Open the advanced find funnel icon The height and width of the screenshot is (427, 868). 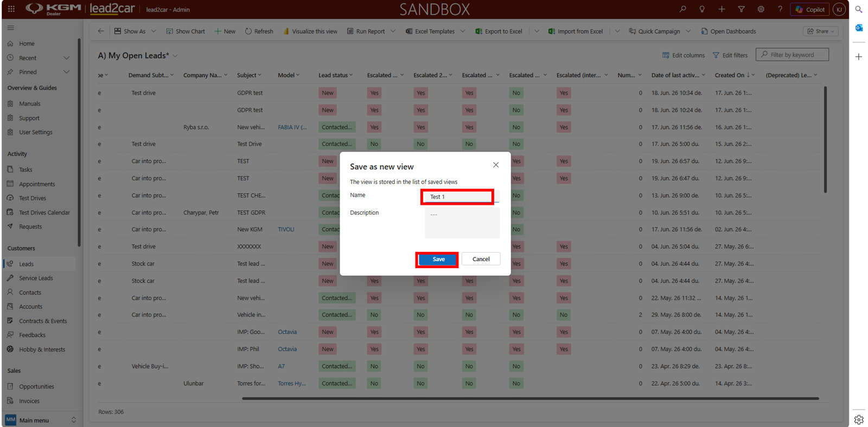click(741, 9)
